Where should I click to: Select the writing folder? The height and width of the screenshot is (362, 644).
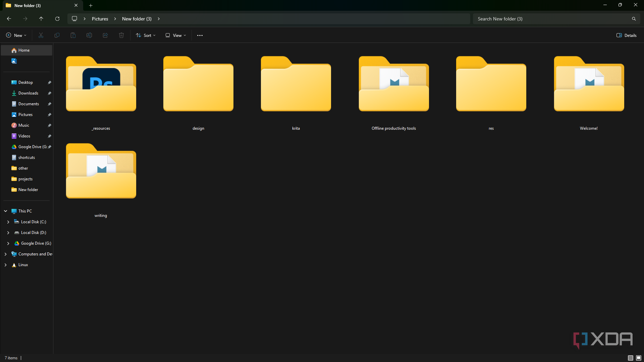point(101,180)
